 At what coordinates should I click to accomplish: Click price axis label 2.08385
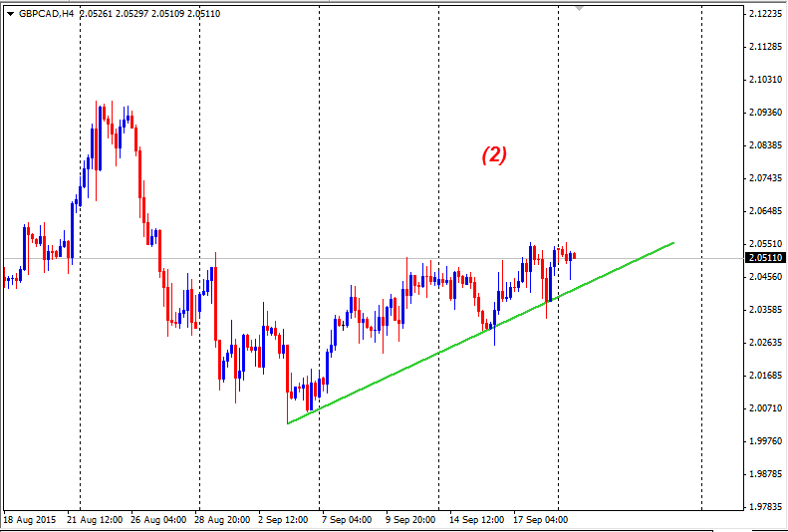tap(765, 145)
